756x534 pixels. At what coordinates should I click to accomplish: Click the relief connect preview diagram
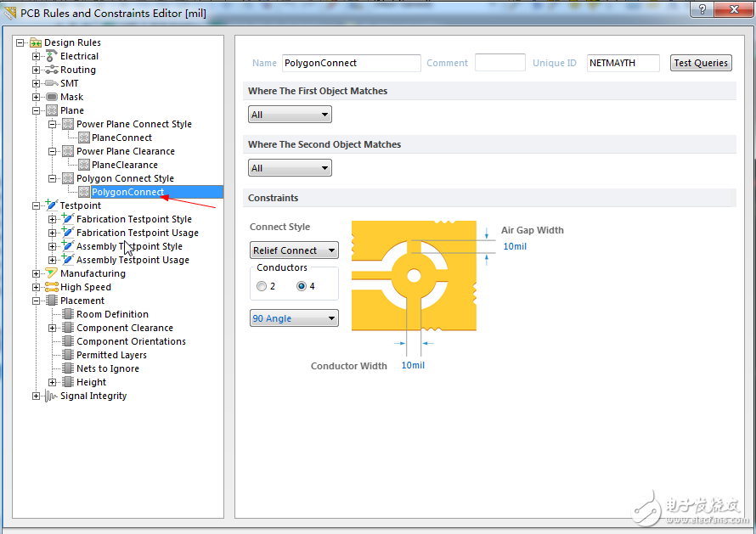click(415, 276)
